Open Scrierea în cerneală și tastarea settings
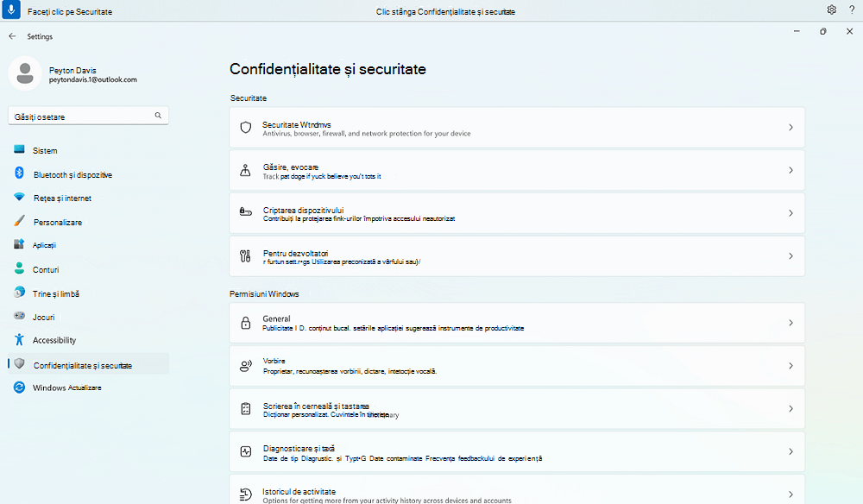The height and width of the screenshot is (504, 863). 517,409
